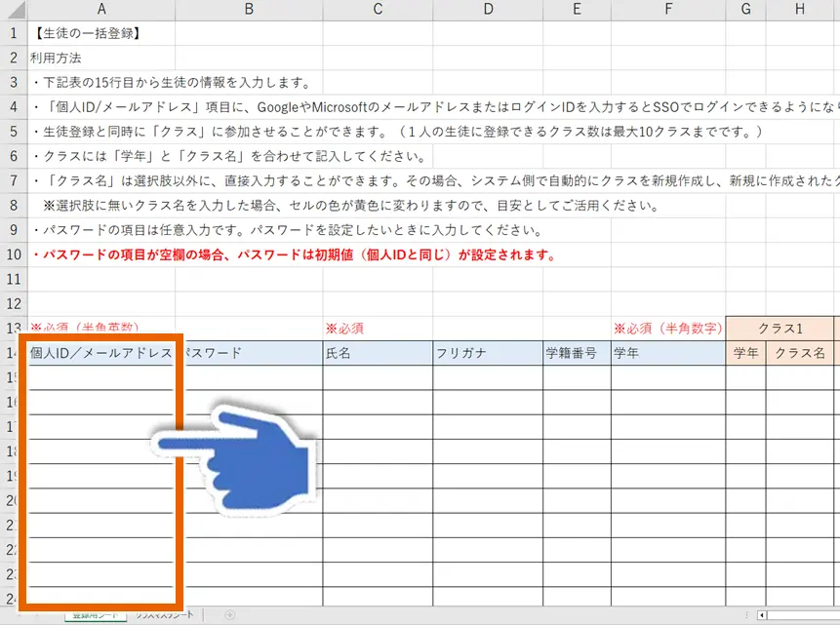Select column A header
The width and height of the screenshot is (840, 625).
[x=100, y=9]
